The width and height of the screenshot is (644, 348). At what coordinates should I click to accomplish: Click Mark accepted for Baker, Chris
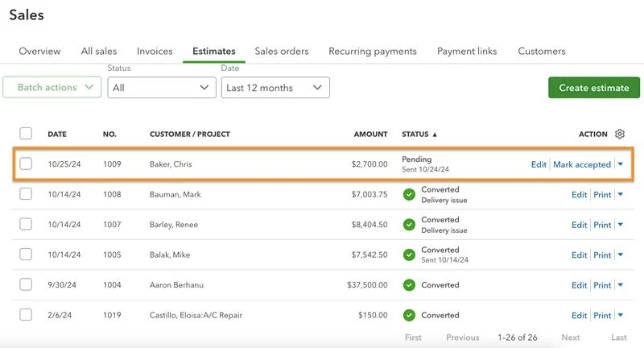pos(582,164)
